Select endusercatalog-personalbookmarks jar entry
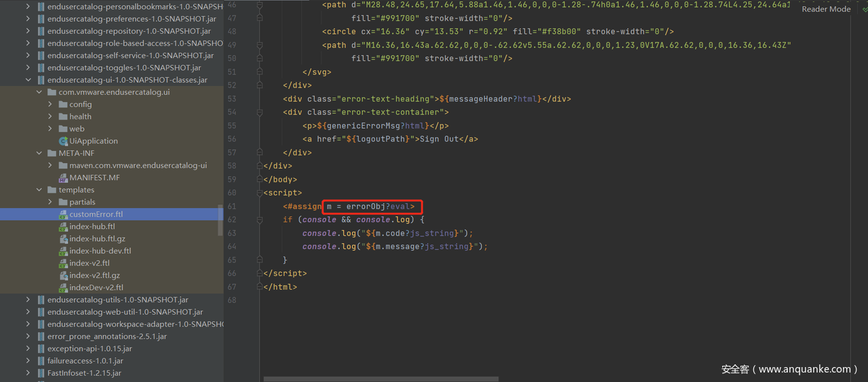The width and height of the screenshot is (868, 382). click(135, 7)
